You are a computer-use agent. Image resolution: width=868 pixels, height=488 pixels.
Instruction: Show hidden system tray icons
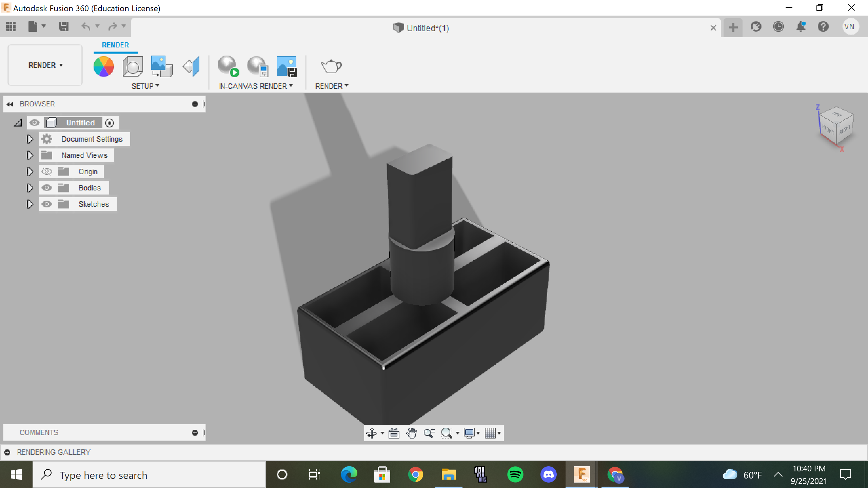click(778, 475)
